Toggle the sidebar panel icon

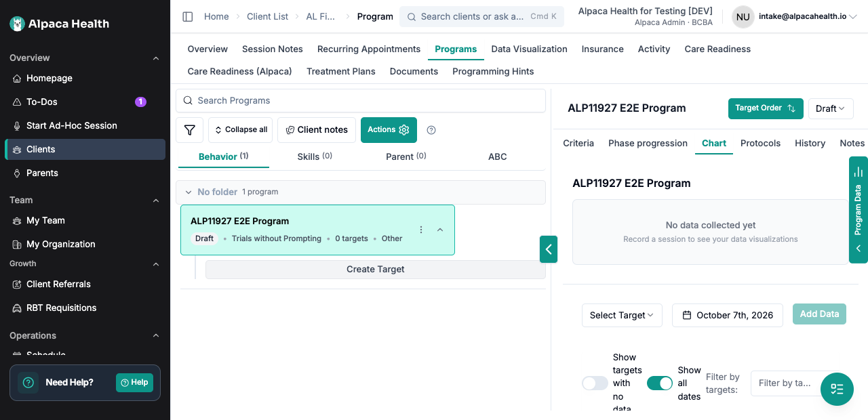pyautogui.click(x=188, y=16)
